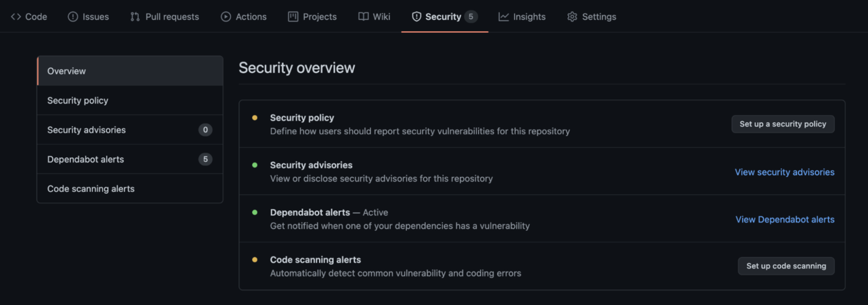
Task: Click the Security policy row title
Action: click(302, 117)
